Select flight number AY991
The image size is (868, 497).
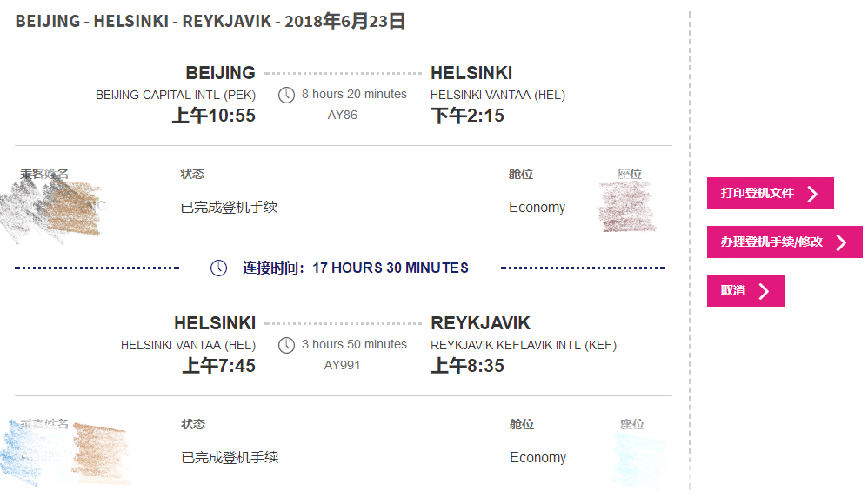tap(342, 365)
